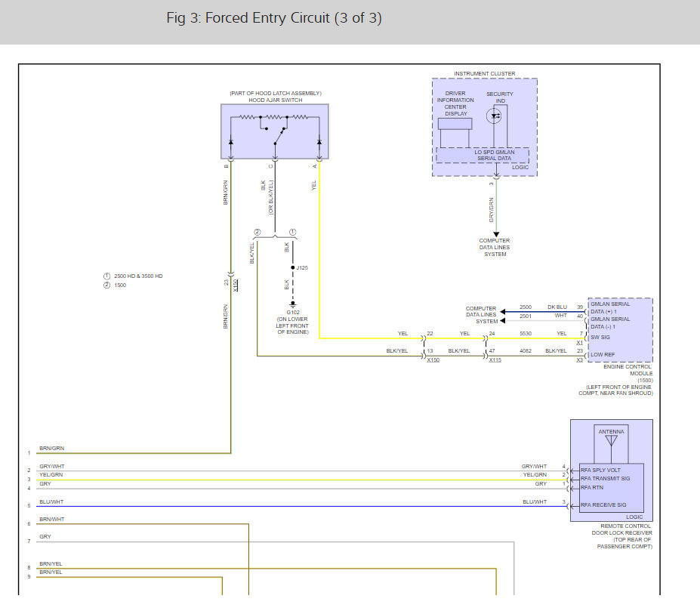Click the GRY/WHT label at line 2
The width and height of the screenshot is (700, 611).
coord(52,466)
